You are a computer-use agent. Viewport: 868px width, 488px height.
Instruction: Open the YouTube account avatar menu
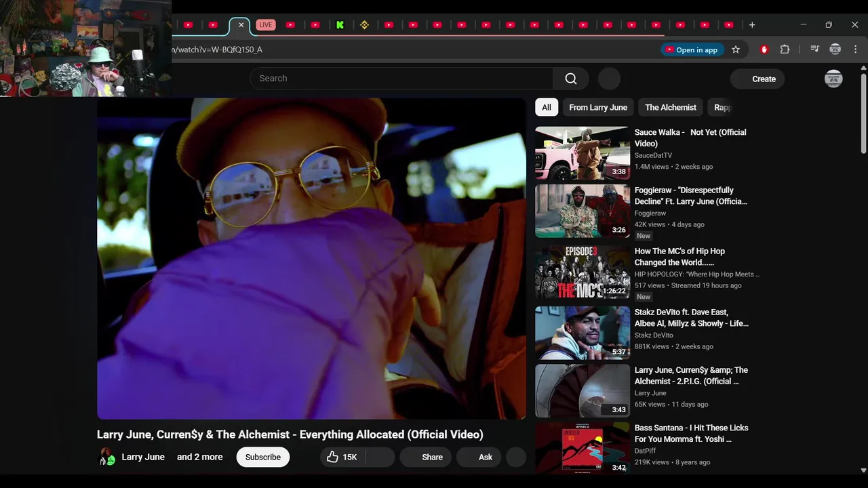[x=833, y=79]
